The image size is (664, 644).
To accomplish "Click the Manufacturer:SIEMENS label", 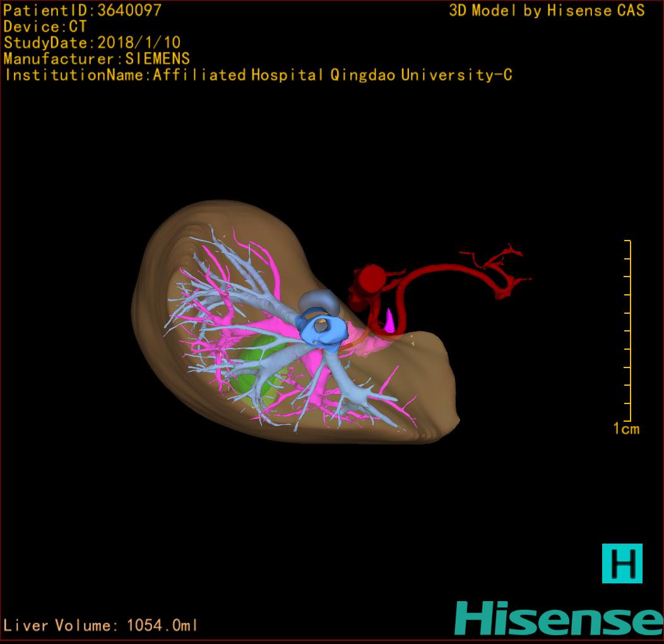I will click(97, 59).
